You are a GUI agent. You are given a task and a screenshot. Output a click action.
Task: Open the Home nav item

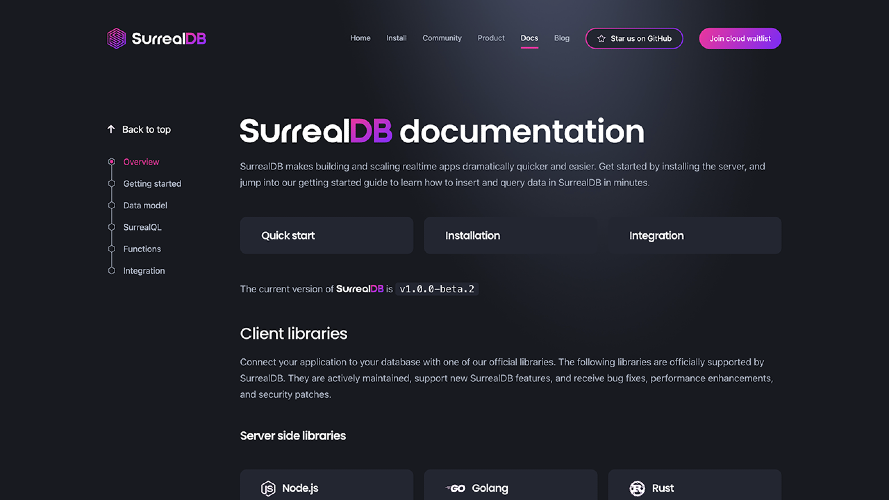360,38
